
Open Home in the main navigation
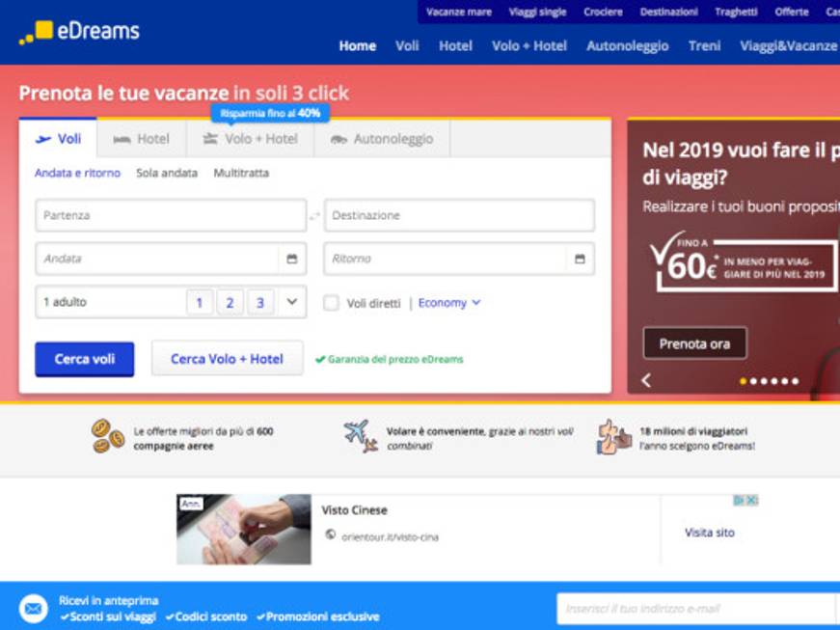(358, 46)
